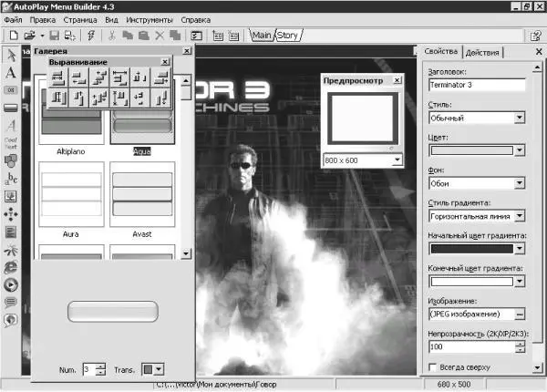Select the text 'A' tool

(10, 73)
